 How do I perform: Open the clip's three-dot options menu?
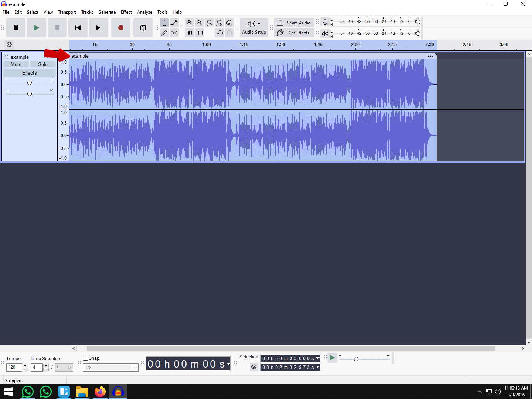click(x=430, y=56)
